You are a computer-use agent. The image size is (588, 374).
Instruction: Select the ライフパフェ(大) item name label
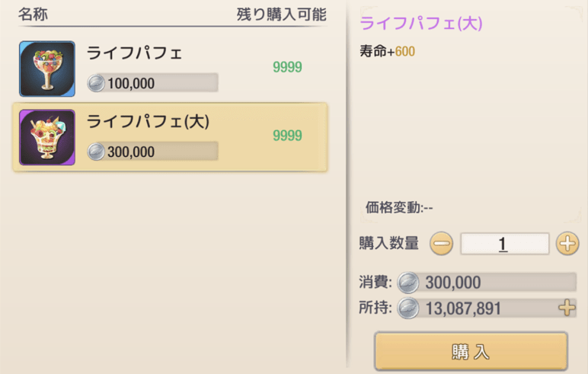pos(148,122)
